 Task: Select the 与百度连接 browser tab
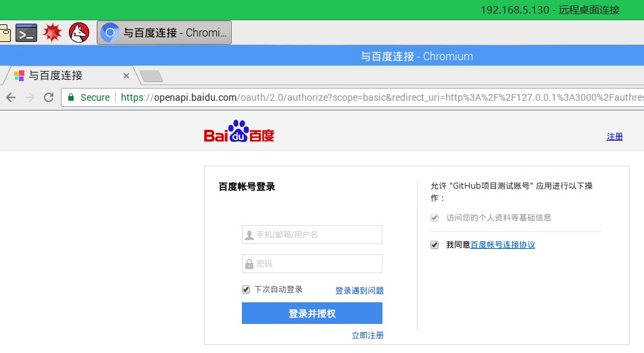pyautogui.click(x=71, y=76)
